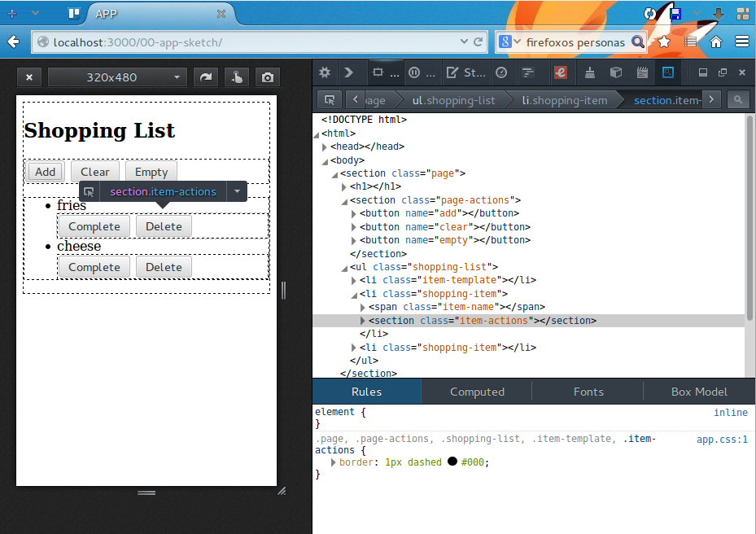Select li.shopping-item breadcrumb
Viewport: 756px width, 534px height.
(564, 100)
